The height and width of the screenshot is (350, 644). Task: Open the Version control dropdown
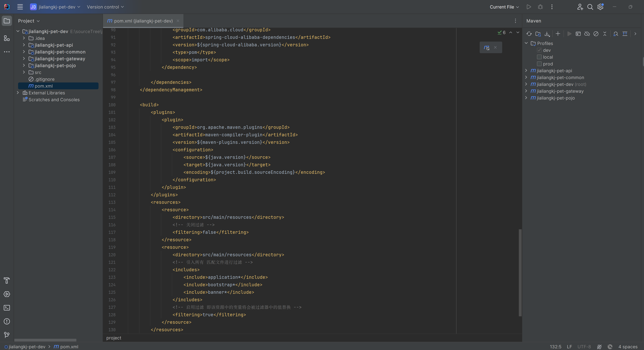point(105,7)
